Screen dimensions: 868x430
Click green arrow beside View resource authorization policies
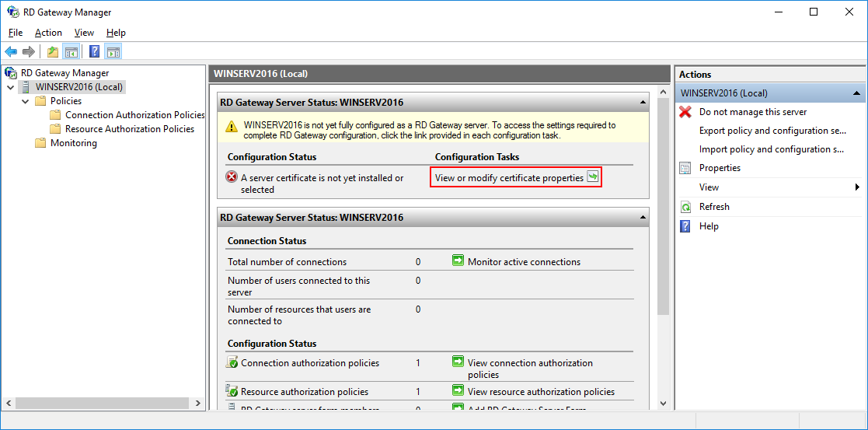458,391
